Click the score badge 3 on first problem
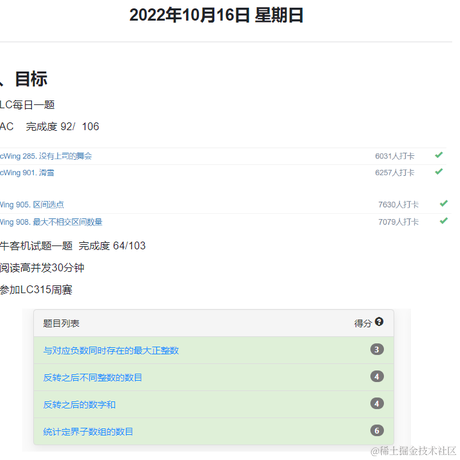460x460 pixels. pyautogui.click(x=377, y=349)
